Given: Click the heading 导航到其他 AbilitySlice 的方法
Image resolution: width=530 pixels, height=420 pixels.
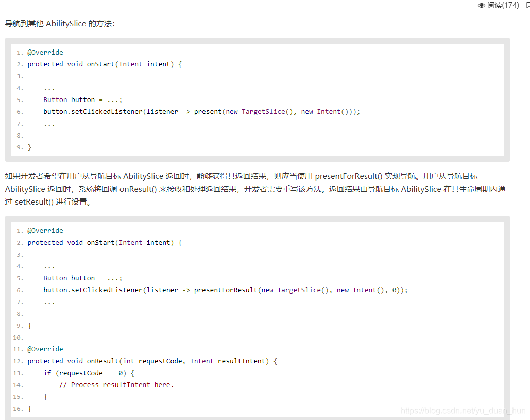Looking at the screenshot, I should [x=60, y=24].
